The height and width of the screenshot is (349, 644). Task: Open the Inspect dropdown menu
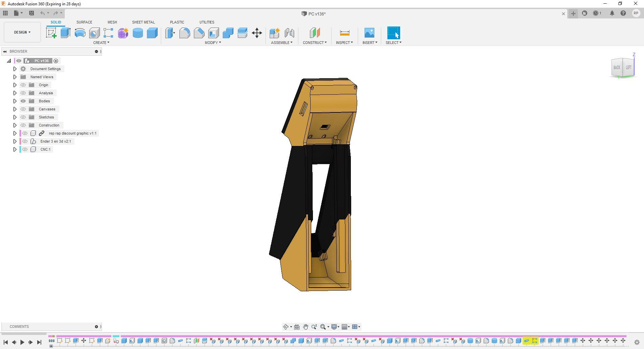[x=344, y=43]
